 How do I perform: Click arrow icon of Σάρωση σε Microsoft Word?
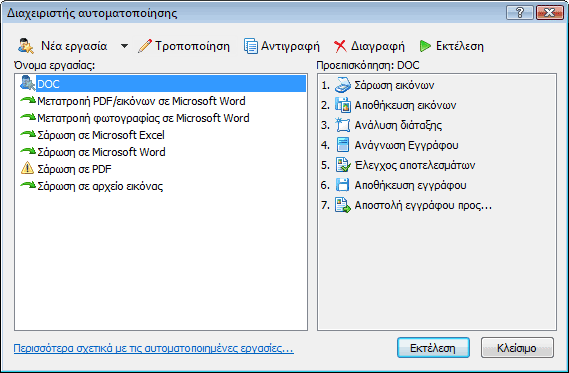coord(28,151)
